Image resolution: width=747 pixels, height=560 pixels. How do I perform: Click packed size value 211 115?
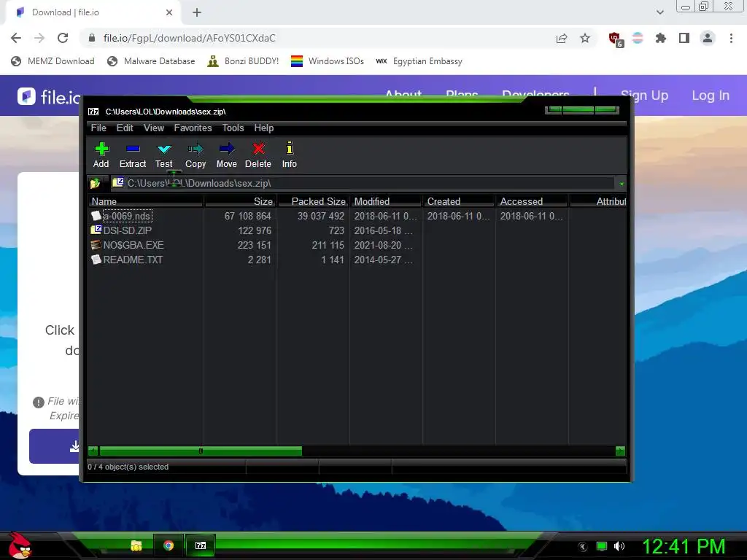(x=328, y=245)
